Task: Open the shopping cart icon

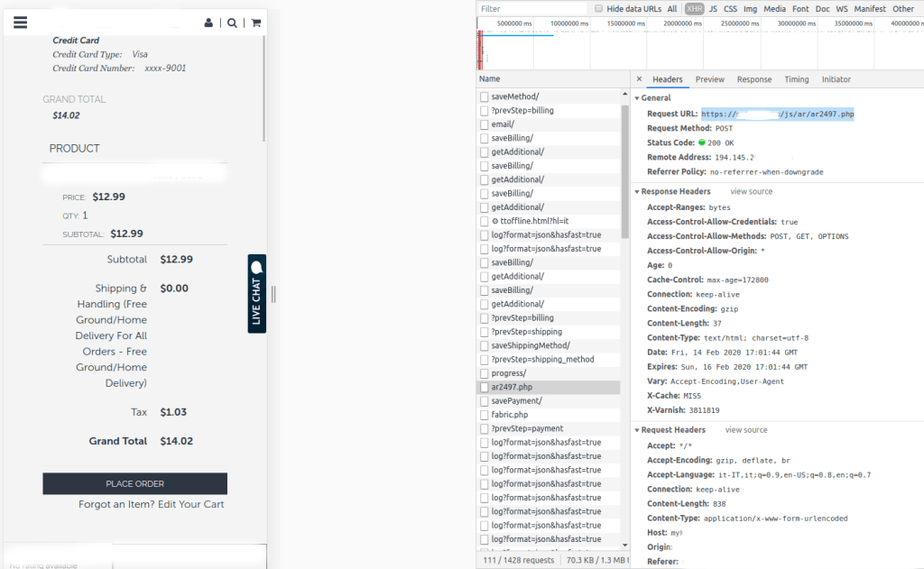Action: [x=256, y=23]
